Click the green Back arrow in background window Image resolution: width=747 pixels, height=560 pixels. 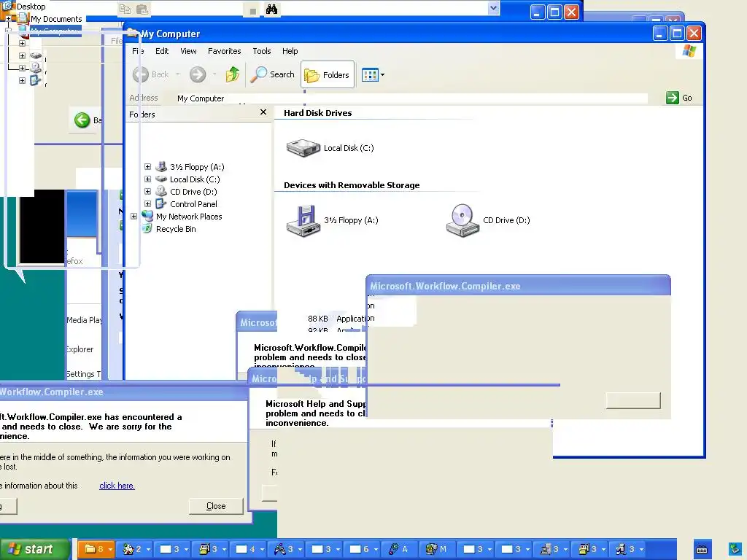click(x=82, y=120)
